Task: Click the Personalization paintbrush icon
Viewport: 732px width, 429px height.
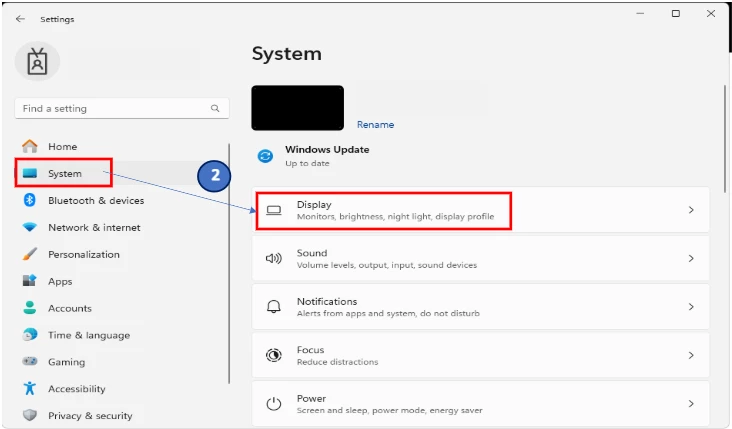Action: point(30,254)
